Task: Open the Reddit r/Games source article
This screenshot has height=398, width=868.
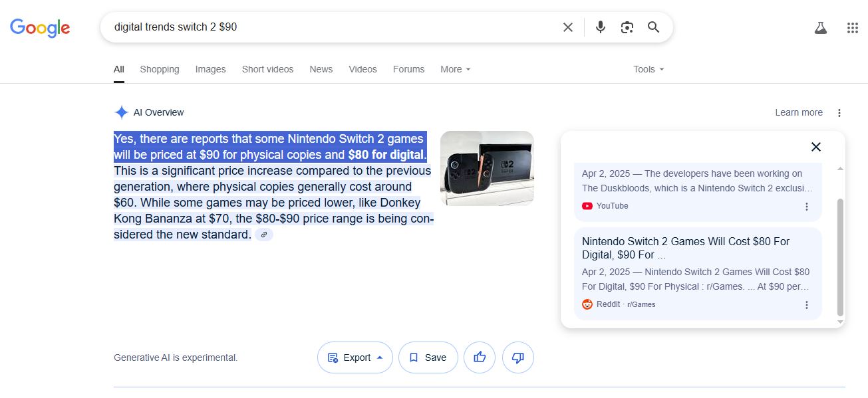Action: [685, 248]
